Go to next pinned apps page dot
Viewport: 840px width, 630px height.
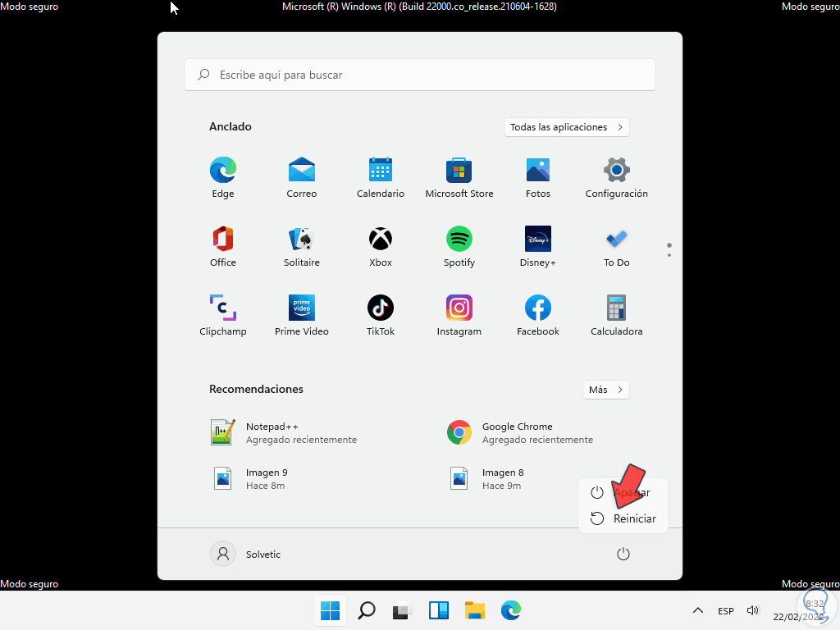pyautogui.click(x=669, y=255)
